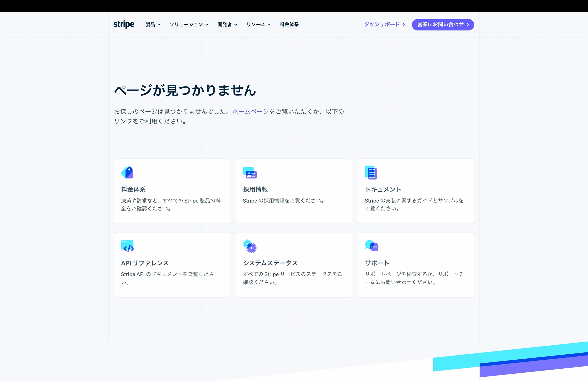588x381 pixels.
Task: Click the code window icon on API リファレンス card
Action: click(127, 246)
